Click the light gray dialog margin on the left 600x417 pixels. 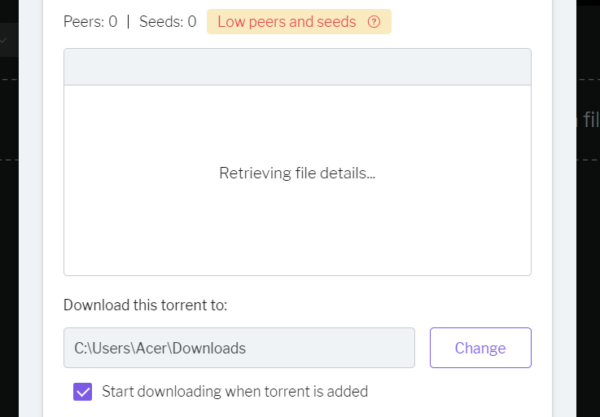coord(31,208)
